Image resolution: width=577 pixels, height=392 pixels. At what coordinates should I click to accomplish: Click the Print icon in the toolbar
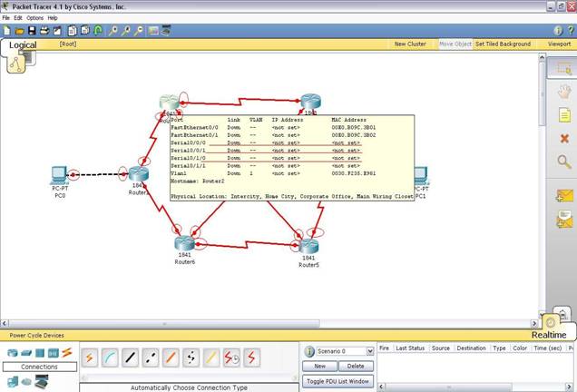[x=44, y=31]
